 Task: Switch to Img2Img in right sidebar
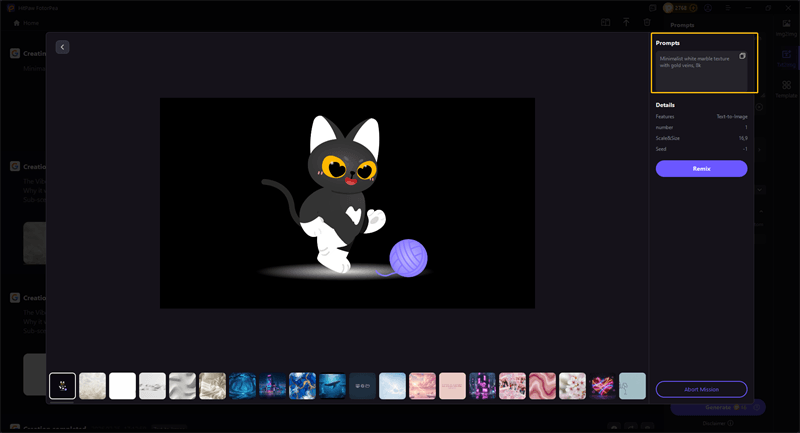(786, 28)
